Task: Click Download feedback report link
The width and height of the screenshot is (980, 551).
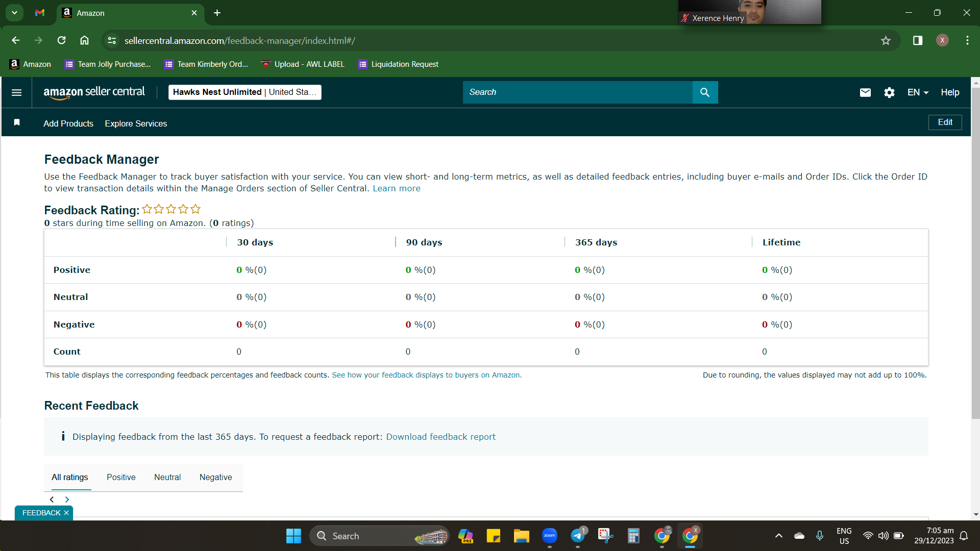Action: pyautogui.click(x=440, y=437)
